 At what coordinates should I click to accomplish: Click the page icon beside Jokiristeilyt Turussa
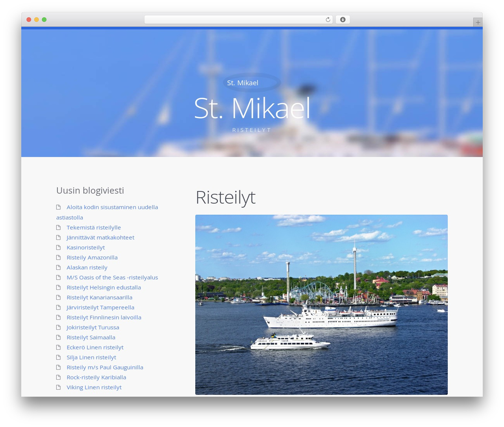[x=58, y=327]
